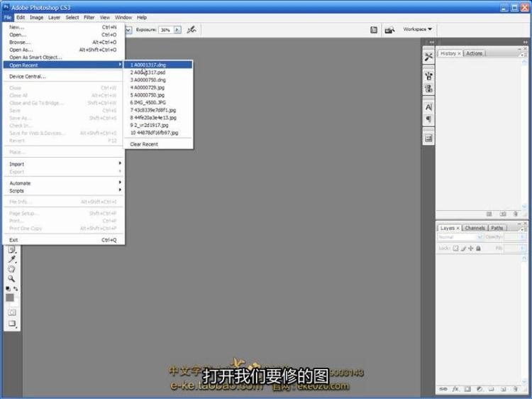Screen dimensions: 532x399
Task: Open recent file A0001317.psd
Action: 157,72
